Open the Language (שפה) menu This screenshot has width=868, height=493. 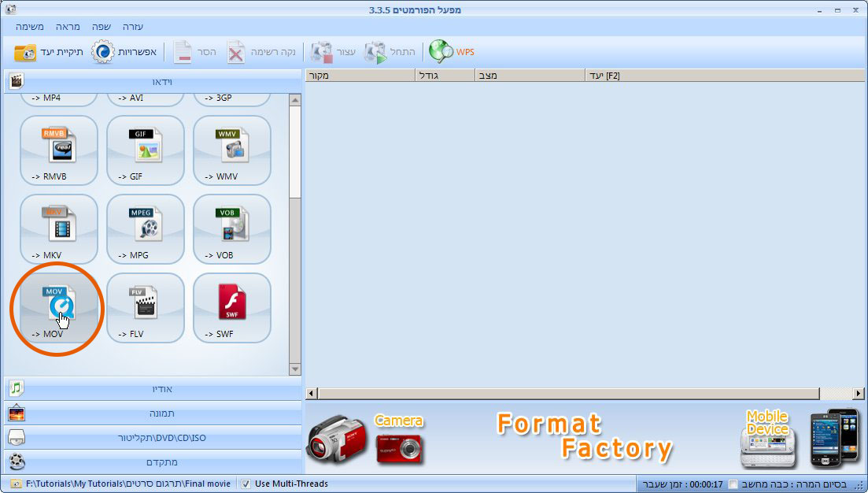click(x=102, y=27)
